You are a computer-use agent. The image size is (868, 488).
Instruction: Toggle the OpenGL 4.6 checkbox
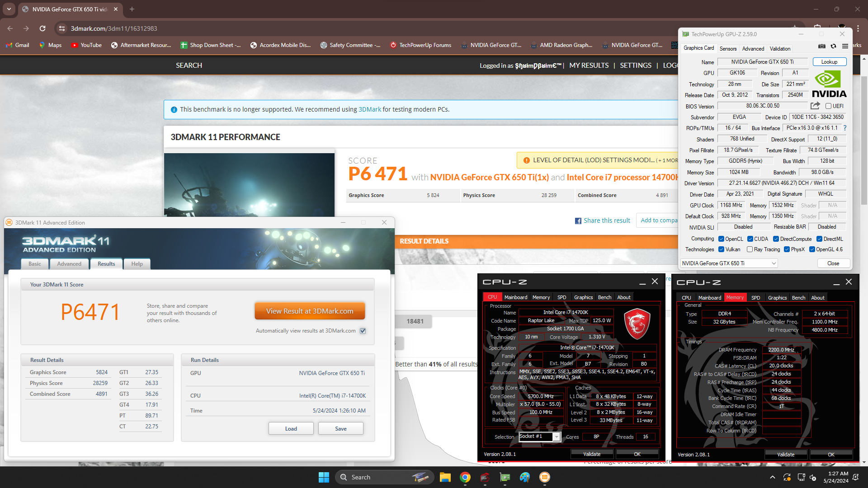pos(812,249)
